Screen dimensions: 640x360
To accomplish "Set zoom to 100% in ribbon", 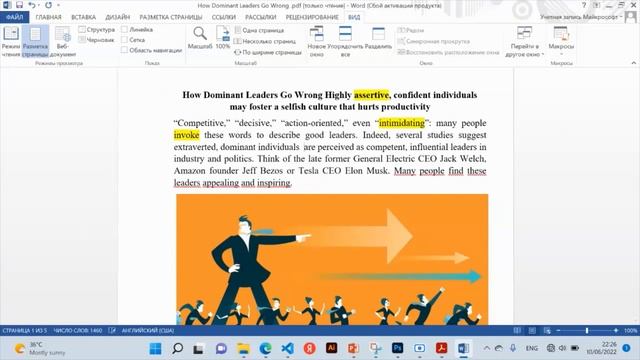I will coord(223,38).
